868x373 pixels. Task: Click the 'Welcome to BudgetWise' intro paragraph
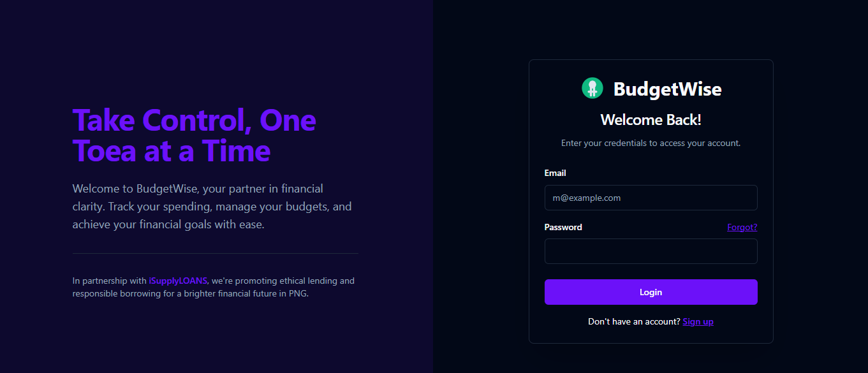tap(198, 189)
